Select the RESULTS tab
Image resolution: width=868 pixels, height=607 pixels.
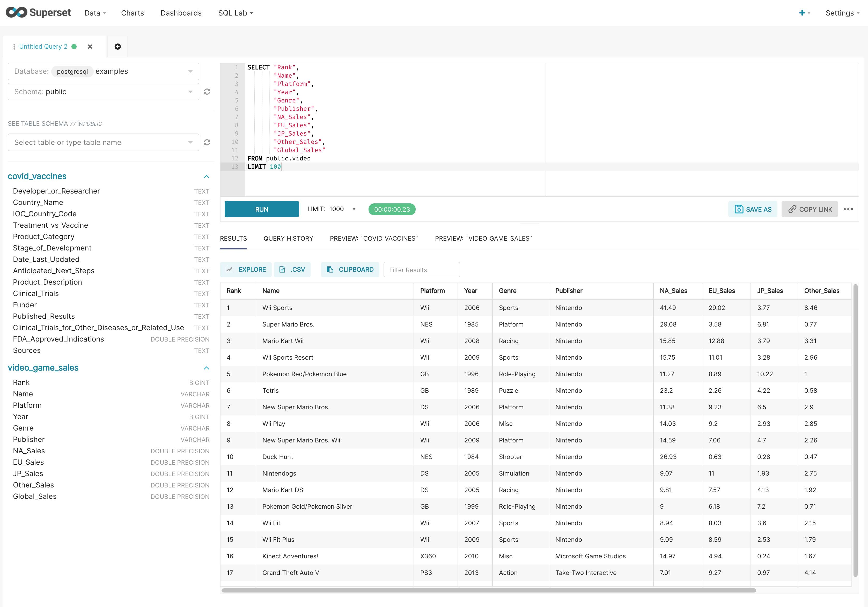coord(233,238)
